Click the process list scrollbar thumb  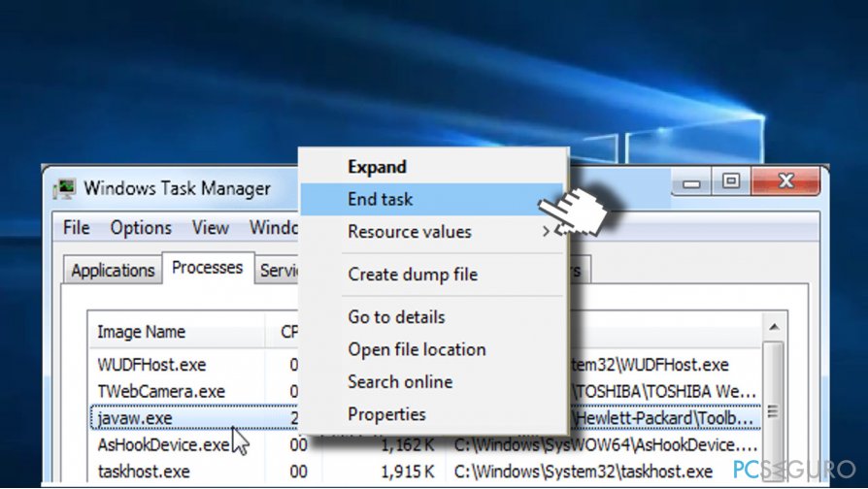(774, 412)
